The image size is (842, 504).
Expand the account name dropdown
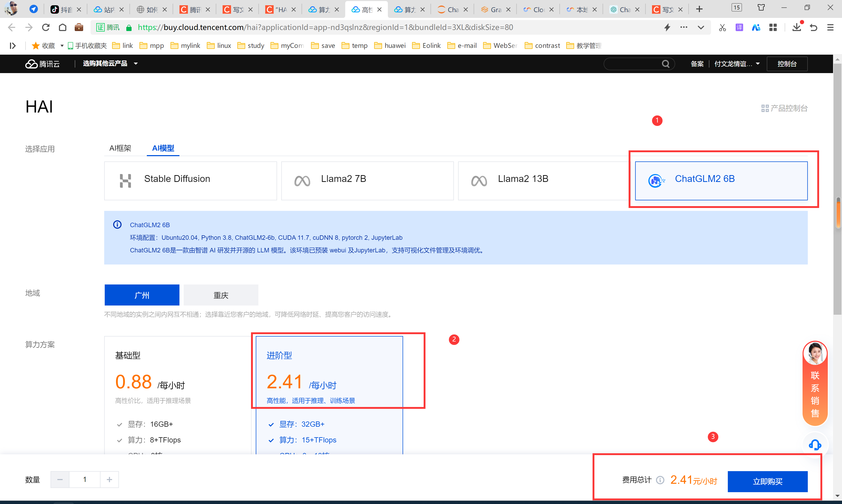[x=737, y=64]
